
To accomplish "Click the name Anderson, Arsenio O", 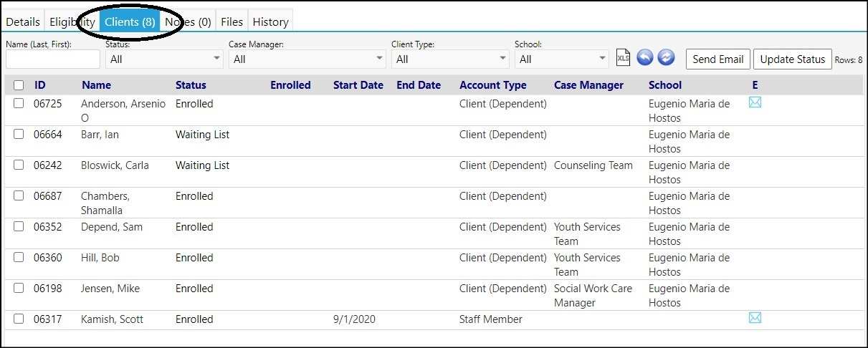I will (x=123, y=111).
